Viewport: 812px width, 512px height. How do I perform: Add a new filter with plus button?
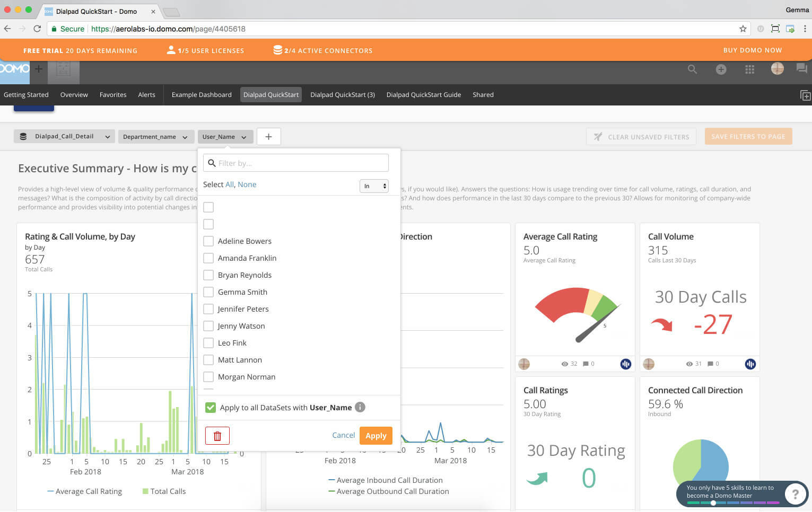[268, 137]
